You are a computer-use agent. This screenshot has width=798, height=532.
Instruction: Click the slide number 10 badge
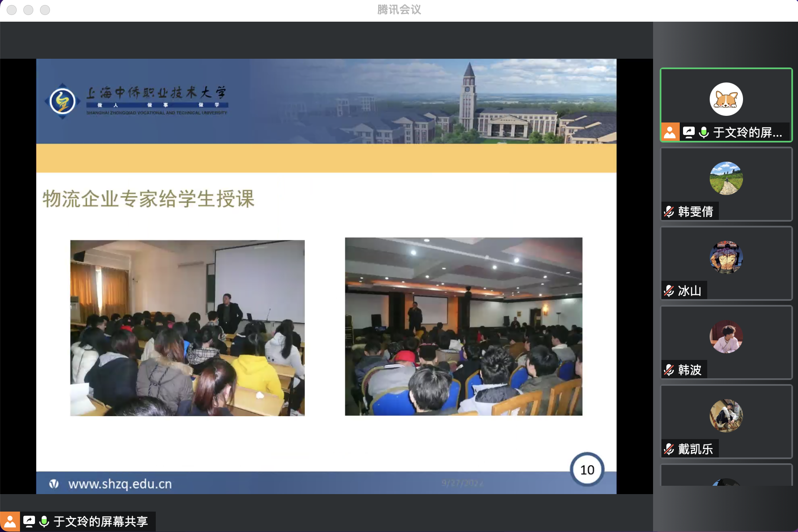[587, 470]
